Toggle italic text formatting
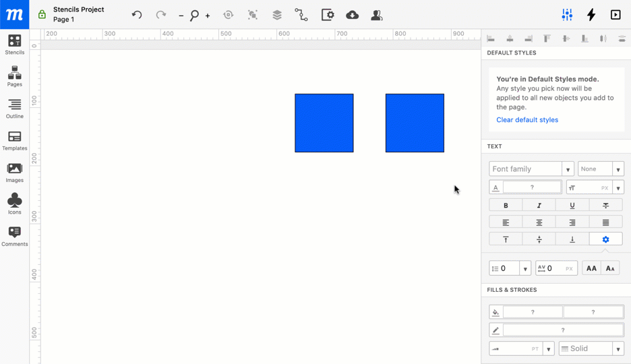Screen dimensions: 631x364 (x=539, y=205)
